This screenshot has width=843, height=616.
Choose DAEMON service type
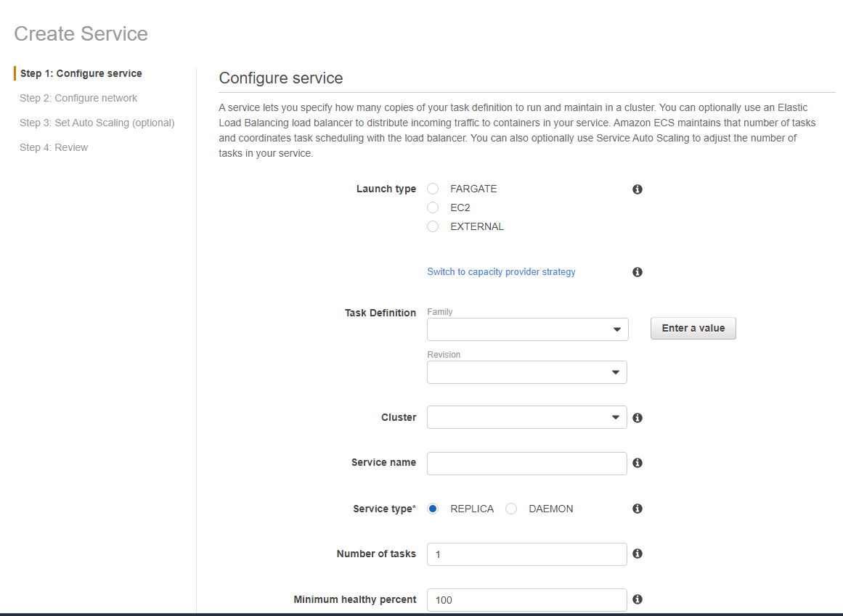pos(511,509)
